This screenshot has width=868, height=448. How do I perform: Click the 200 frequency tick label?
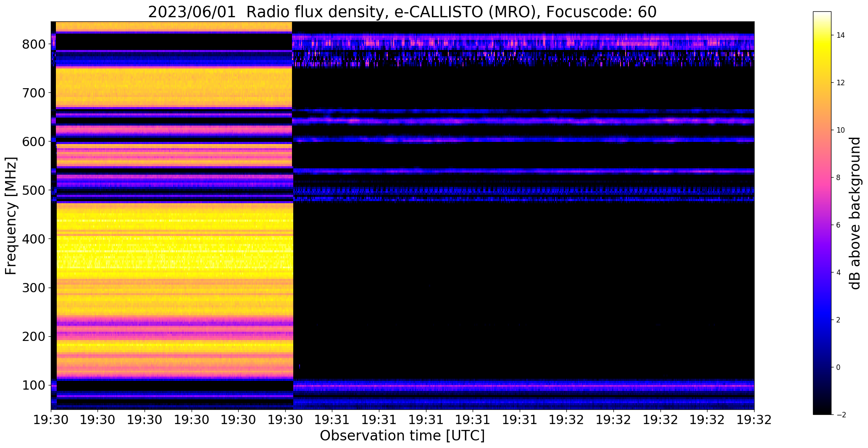tap(34, 336)
